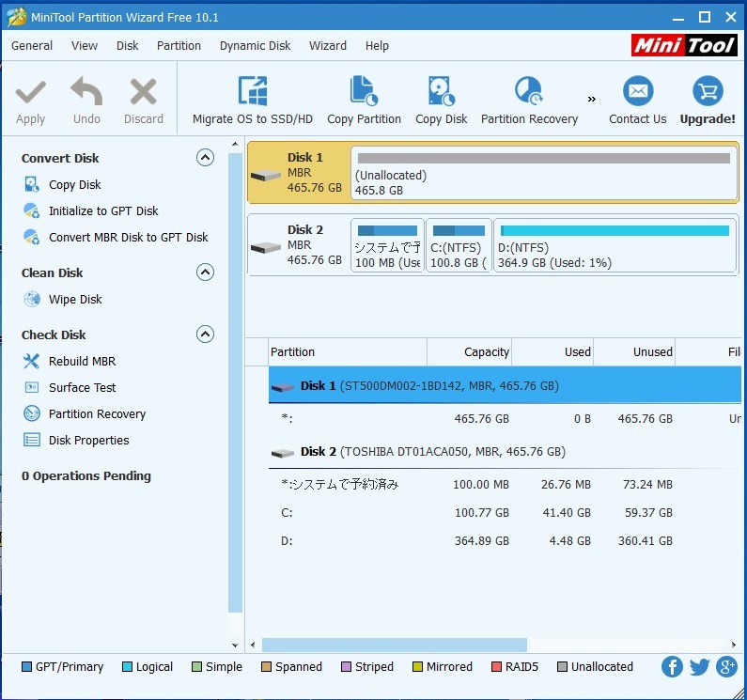Sort by the Used column header

[x=552, y=351]
